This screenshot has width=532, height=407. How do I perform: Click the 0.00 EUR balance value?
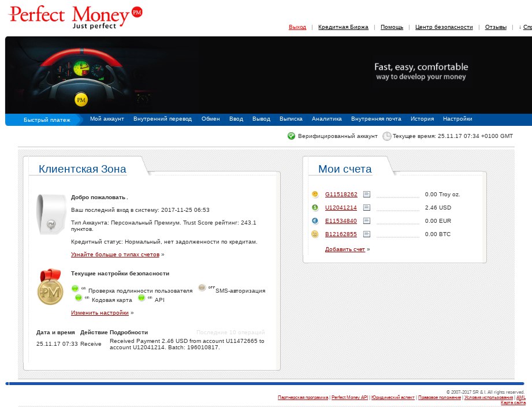pos(438,221)
